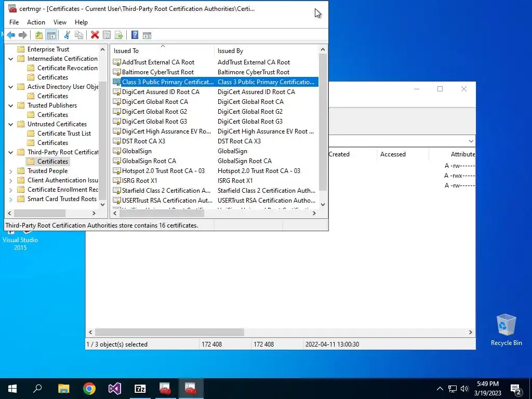Select ISRG Root X1 certificate
The image size is (532, 399).
tap(215, 180)
